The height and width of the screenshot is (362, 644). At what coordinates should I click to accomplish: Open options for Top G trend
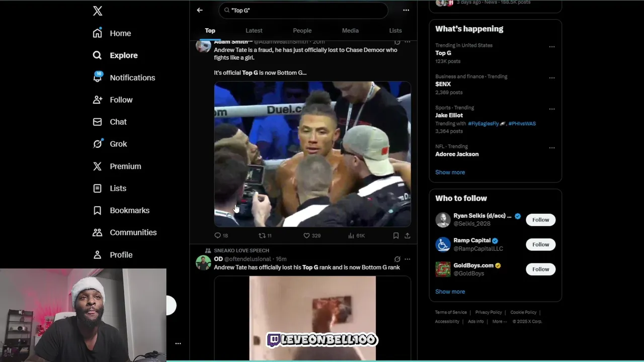[x=552, y=47]
